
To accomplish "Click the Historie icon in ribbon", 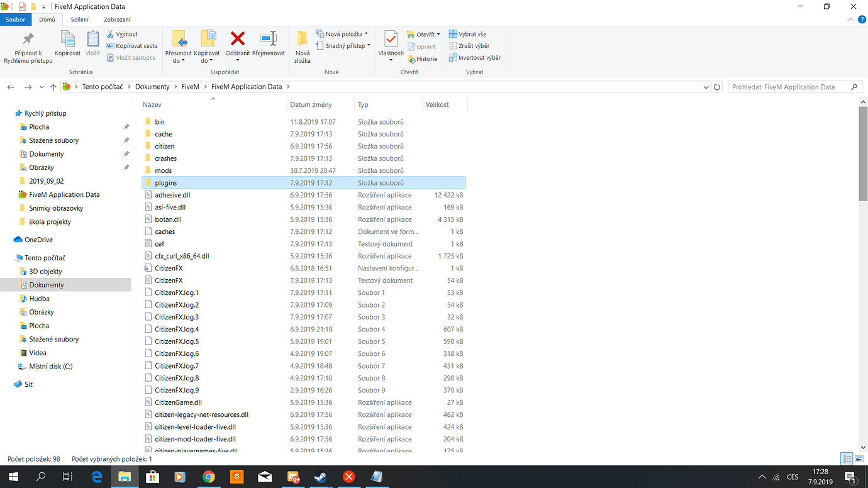I will pyautogui.click(x=411, y=58).
